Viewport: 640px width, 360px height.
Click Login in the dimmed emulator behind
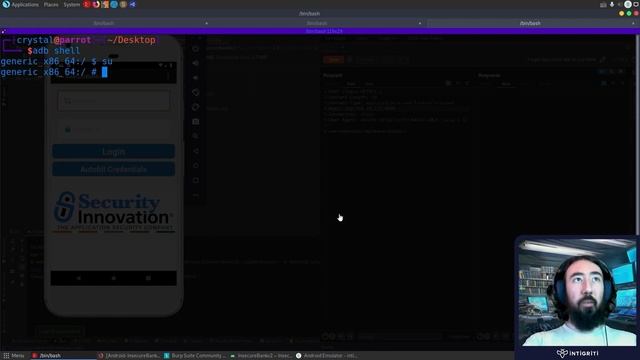(113, 151)
